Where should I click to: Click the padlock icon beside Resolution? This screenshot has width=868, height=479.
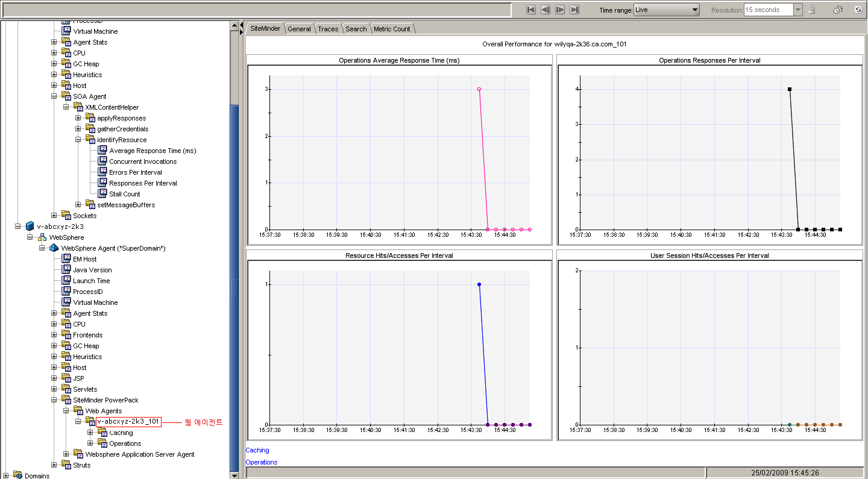[x=811, y=10]
